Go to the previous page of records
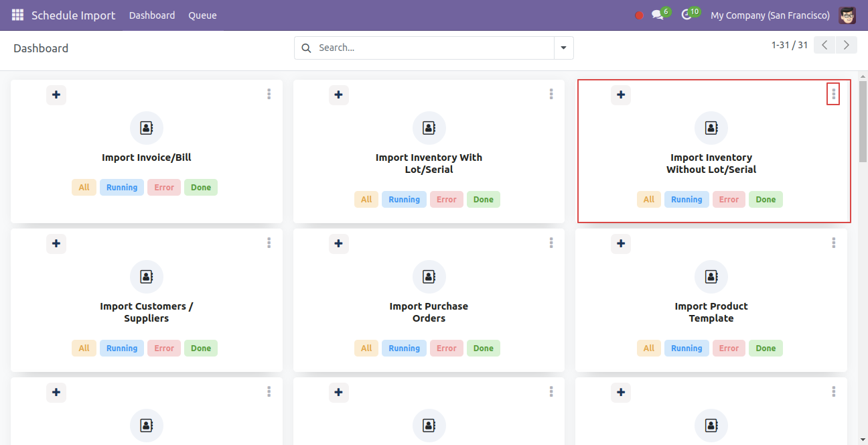The height and width of the screenshot is (445, 868). (x=825, y=45)
